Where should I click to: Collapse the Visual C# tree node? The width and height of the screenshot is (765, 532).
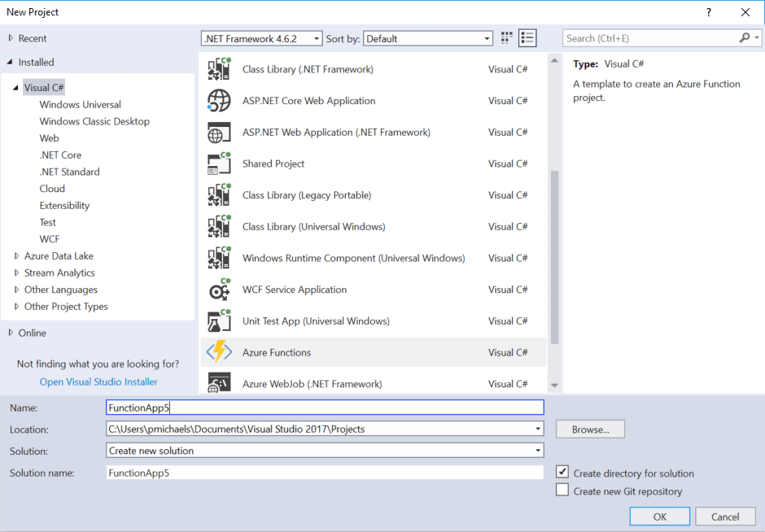(x=15, y=88)
